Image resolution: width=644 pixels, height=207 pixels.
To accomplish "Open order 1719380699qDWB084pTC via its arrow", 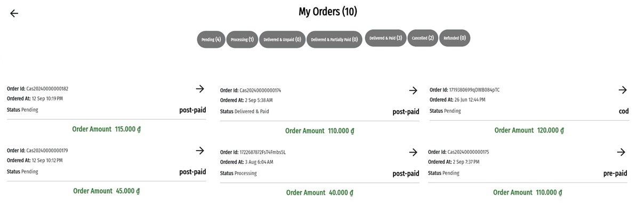I will [623, 90].
